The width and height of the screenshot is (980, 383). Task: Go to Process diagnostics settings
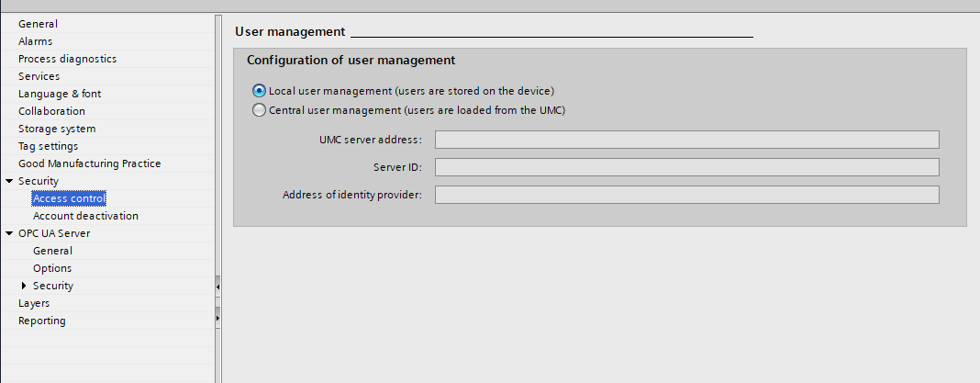point(67,59)
